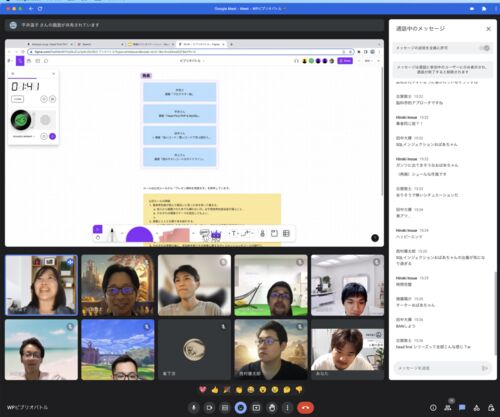Image resolution: width=500 pixels, height=417 pixels.
Task: Add time with timer's plus-minute button
Action: pos(17,99)
